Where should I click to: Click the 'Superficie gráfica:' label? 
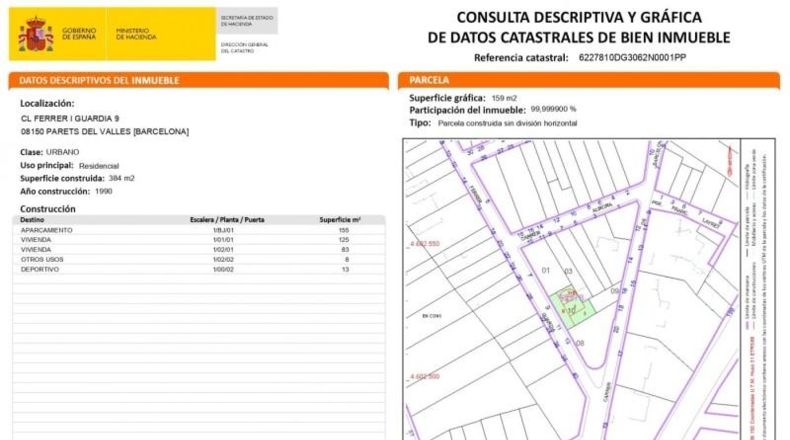click(x=447, y=98)
